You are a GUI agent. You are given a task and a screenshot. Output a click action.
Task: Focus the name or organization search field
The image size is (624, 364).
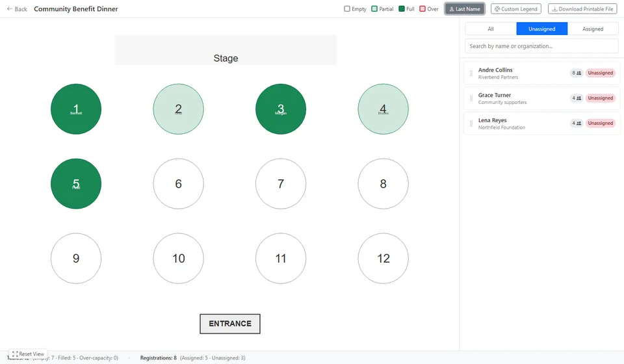[x=541, y=46]
